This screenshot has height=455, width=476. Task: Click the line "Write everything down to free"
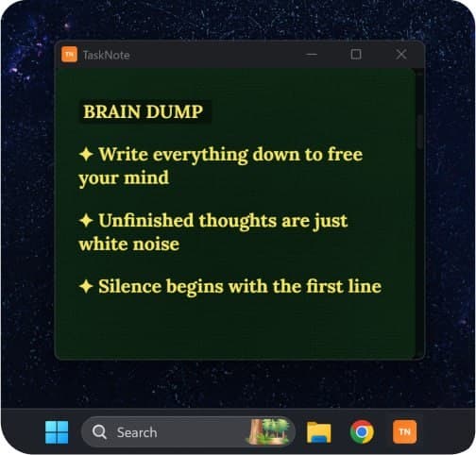(230, 155)
